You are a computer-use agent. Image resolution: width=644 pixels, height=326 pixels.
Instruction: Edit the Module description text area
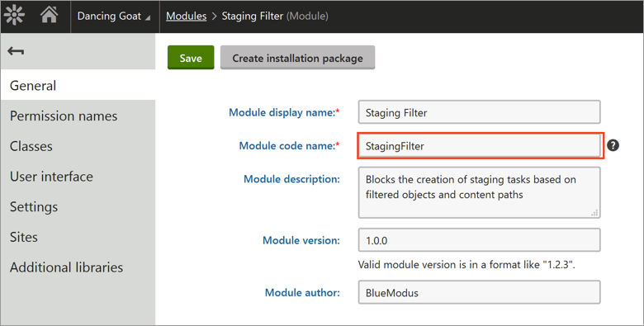(x=479, y=192)
